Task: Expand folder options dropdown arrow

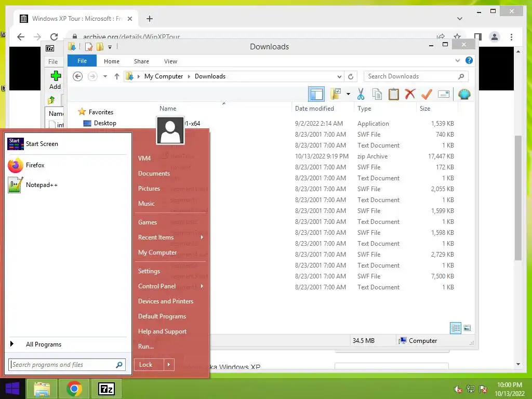Action: (348, 94)
